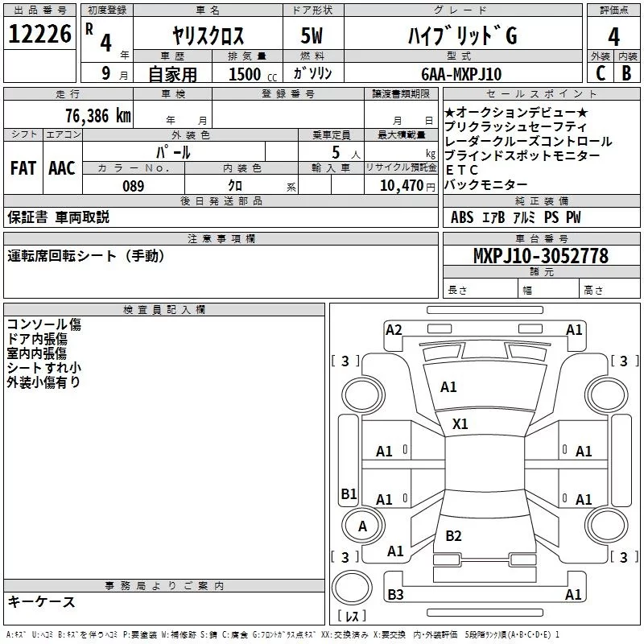Select the shift type FAT
The height and width of the screenshot is (644, 644).
[x=23, y=168]
